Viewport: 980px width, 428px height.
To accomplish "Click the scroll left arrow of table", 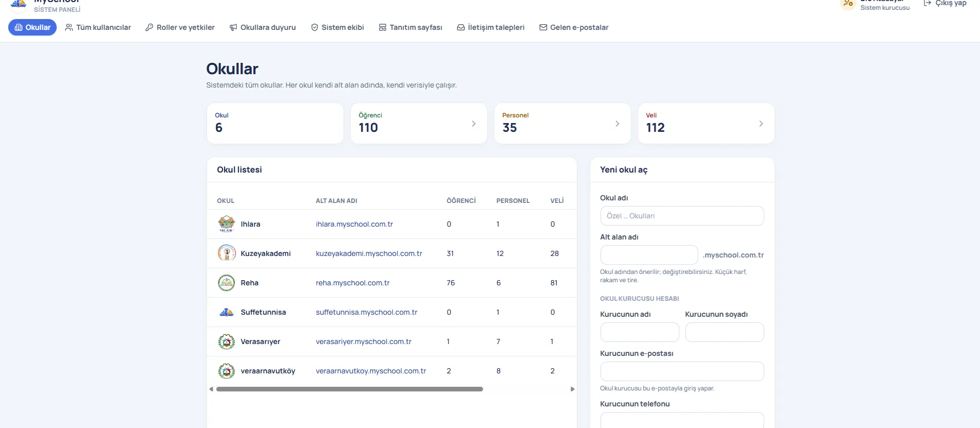I will [x=211, y=389].
